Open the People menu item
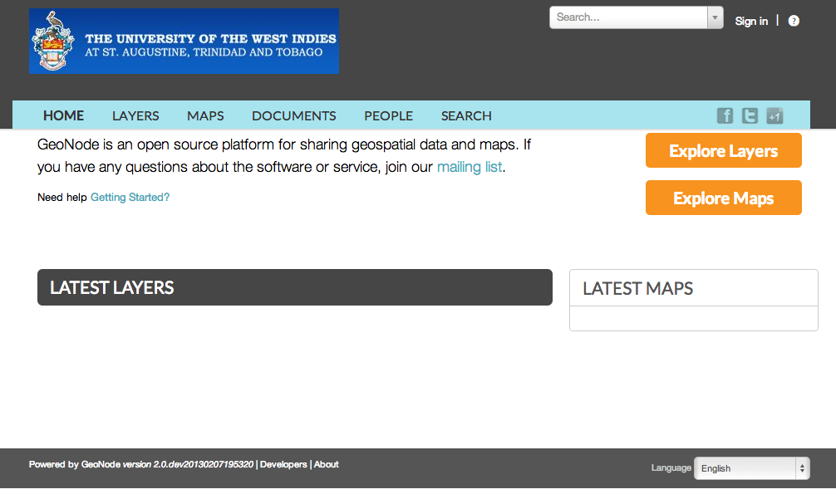 [x=389, y=115]
